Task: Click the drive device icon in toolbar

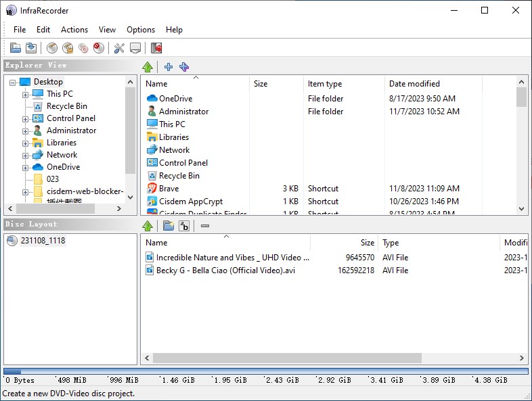Action: point(135,48)
